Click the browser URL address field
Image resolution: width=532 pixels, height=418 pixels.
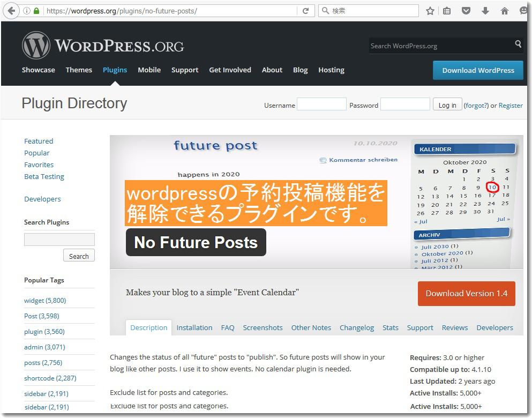171,11
